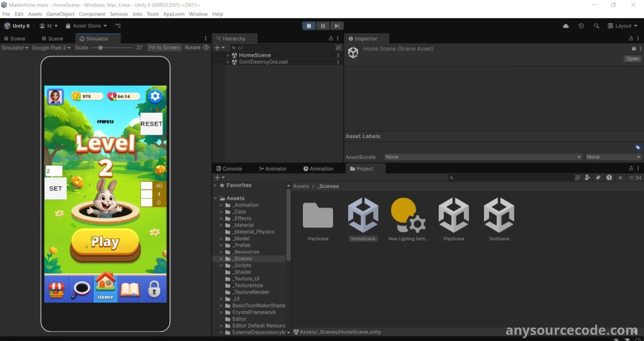Open the Google Pixel 2 device dropdown
Screen dimensions: 644x341
coord(52,47)
